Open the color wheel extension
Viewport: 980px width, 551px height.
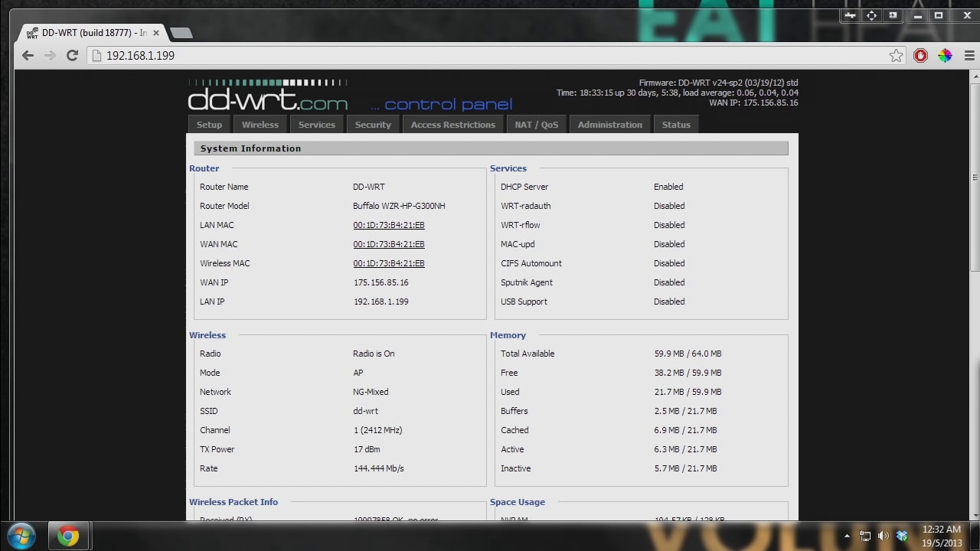tap(945, 55)
